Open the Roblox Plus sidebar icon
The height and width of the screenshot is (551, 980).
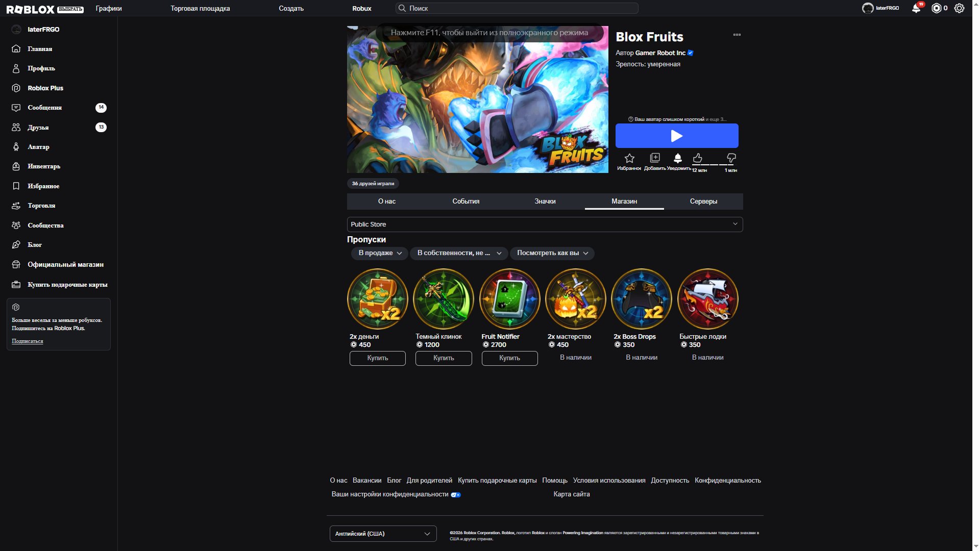click(16, 88)
